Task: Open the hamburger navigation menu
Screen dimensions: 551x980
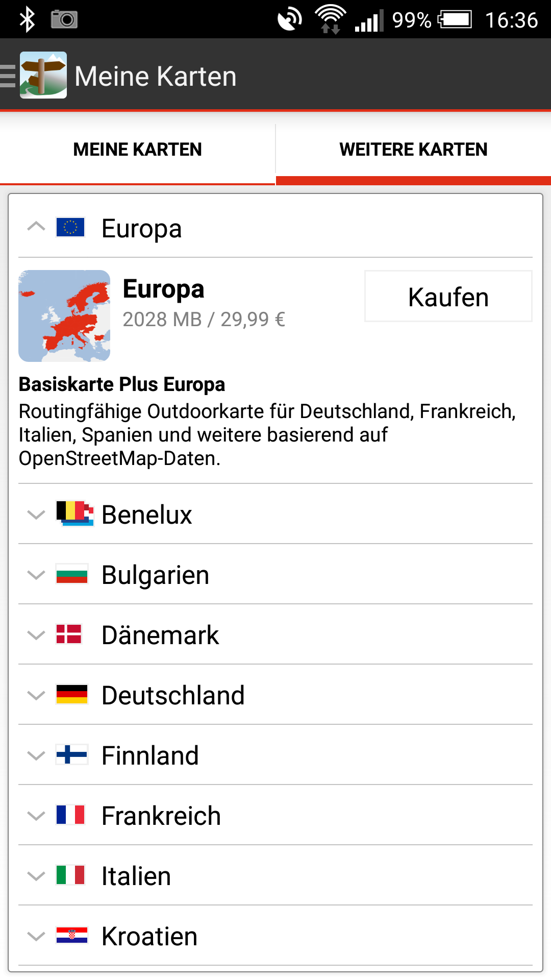Action: (x=8, y=76)
